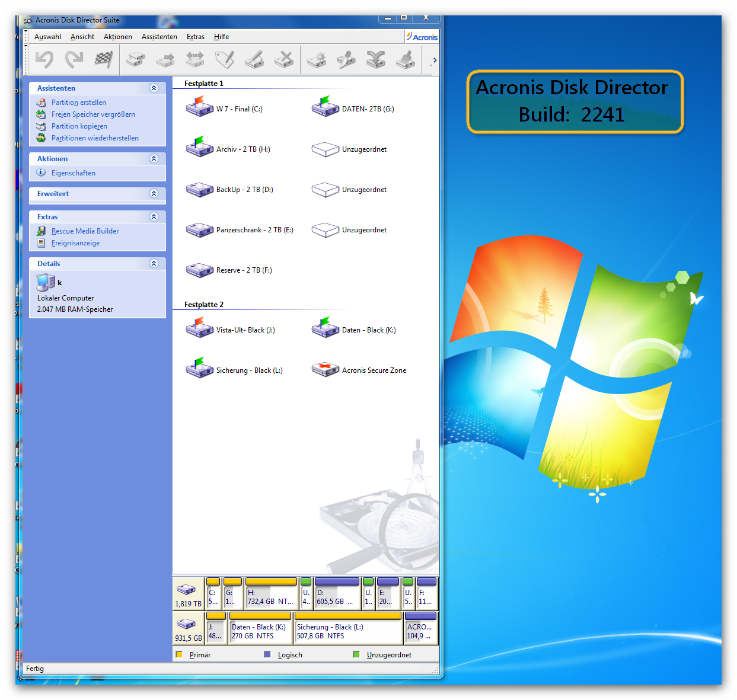
Task: Click the Undo arrow in the toolbar
Action: pos(44,59)
